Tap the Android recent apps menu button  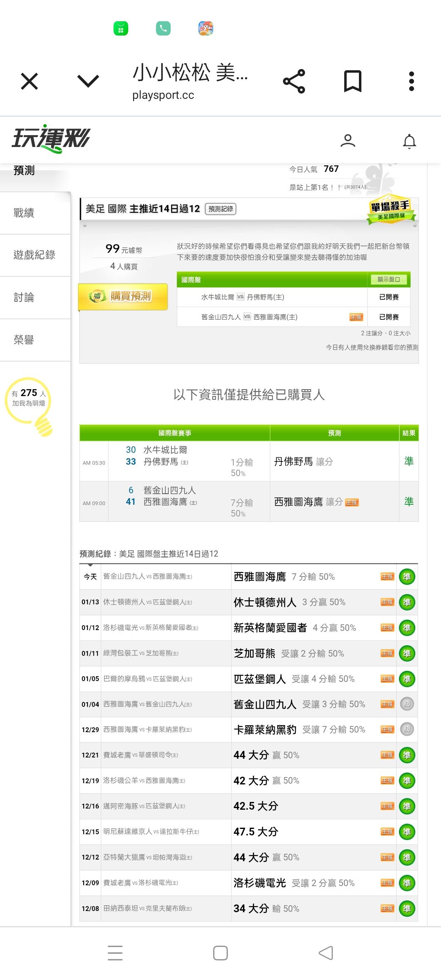click(x=115, y=953)
